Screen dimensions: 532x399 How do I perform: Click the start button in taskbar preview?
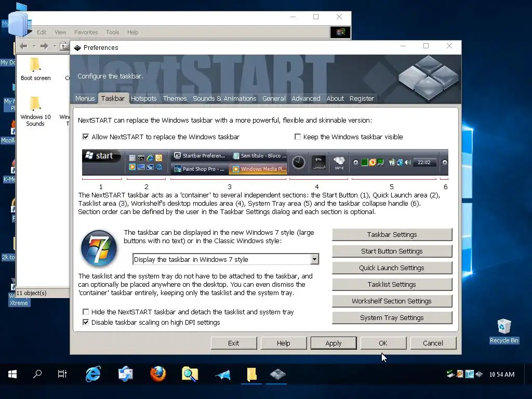[x=101, y=156]
